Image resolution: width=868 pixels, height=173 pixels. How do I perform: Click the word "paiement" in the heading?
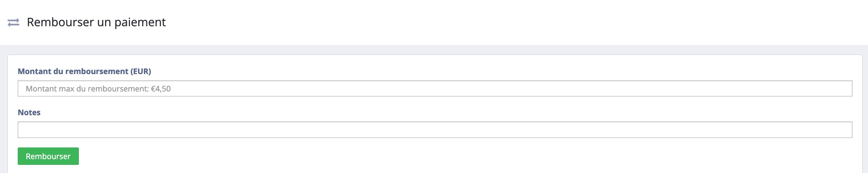coord(140,23)
